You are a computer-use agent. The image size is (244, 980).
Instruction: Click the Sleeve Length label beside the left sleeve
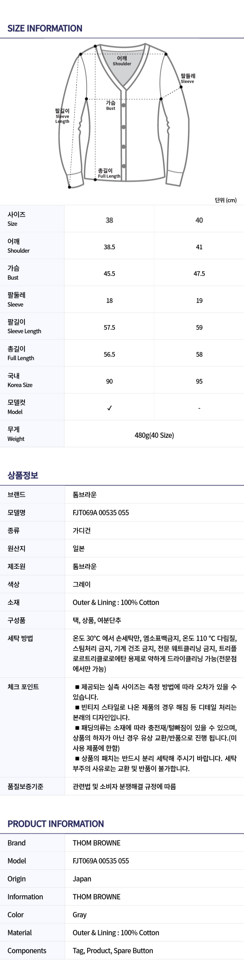(63, 116)
